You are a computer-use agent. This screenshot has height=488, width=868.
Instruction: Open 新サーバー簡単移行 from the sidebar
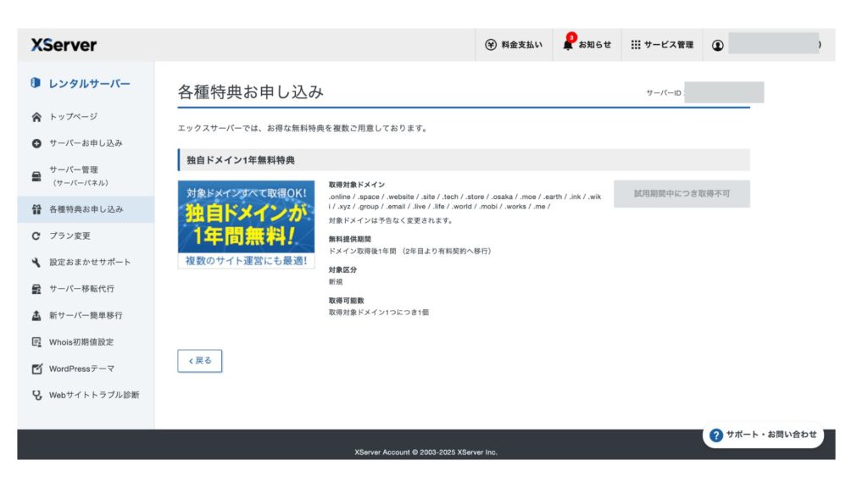(x=87, y=315)
